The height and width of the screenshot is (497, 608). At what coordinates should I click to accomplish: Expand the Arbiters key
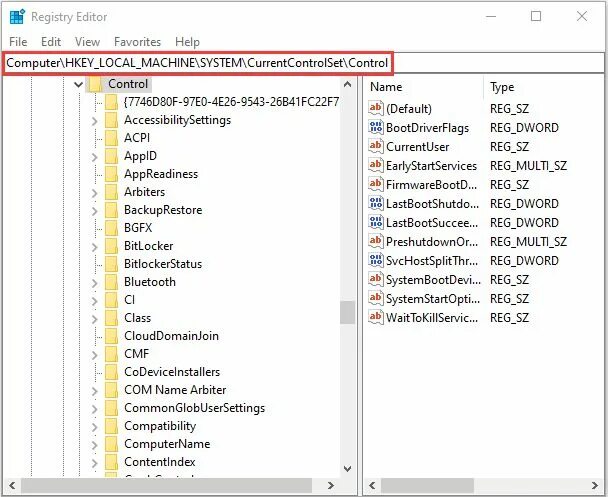tap(95, 193)
